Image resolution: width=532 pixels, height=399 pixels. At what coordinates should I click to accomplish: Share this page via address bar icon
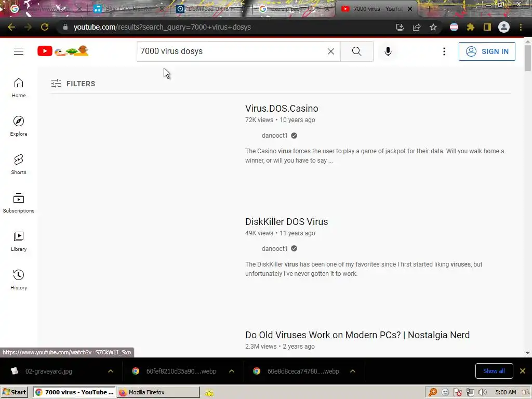417,27
